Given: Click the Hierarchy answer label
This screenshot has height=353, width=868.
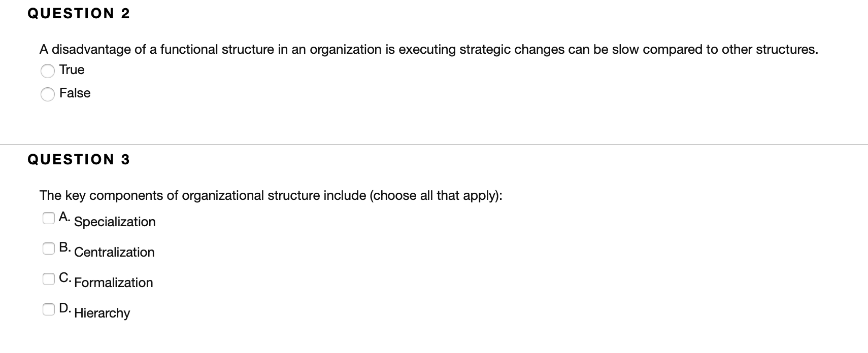Looking at the screenshot, I should tap(102, 313).
